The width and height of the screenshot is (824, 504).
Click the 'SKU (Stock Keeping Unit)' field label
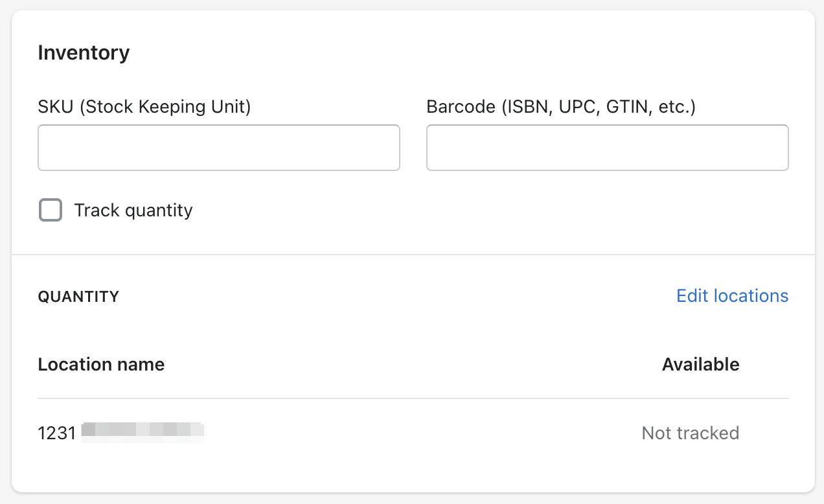coord(144,106)
